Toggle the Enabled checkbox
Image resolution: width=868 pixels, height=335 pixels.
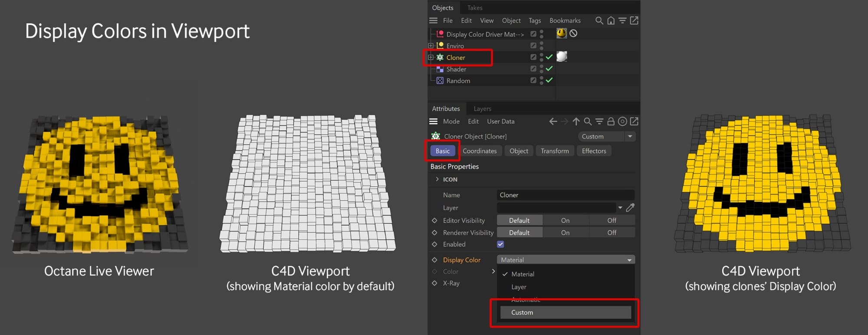click(500, 244)
